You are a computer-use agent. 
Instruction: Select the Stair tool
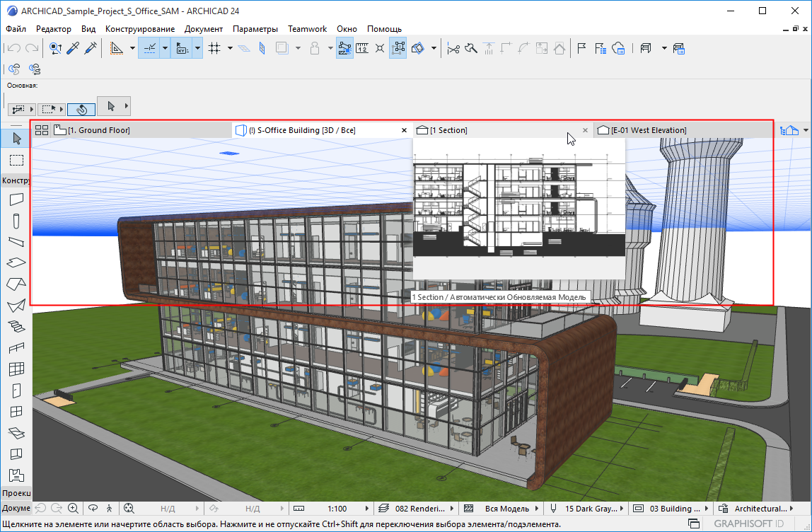pyautogui.click(x=16, y=326)
